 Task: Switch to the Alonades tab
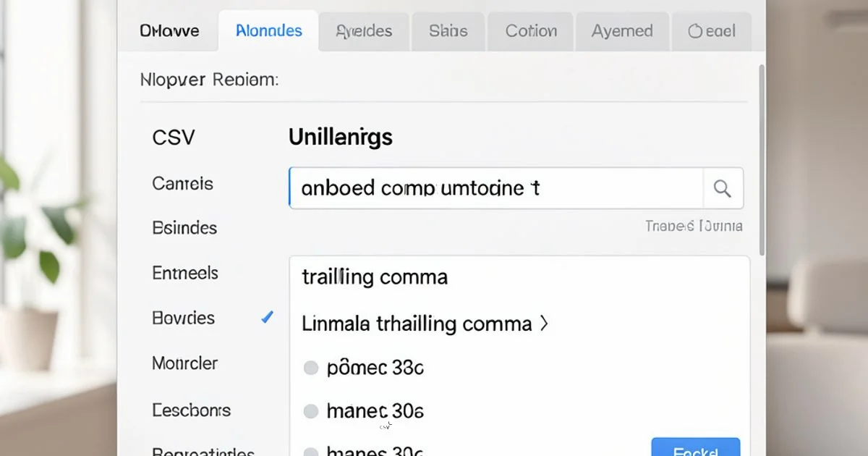(268, 31)
